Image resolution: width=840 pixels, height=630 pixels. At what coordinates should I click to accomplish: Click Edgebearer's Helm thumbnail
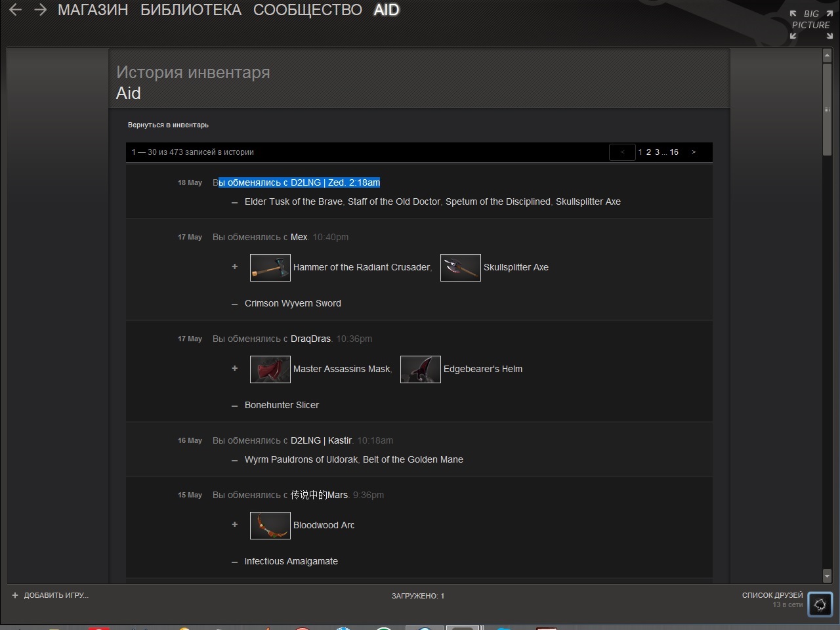tap(421, 369)
